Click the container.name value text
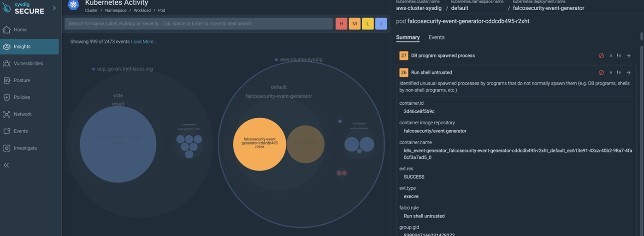644x236 pixels. [518, 154]
